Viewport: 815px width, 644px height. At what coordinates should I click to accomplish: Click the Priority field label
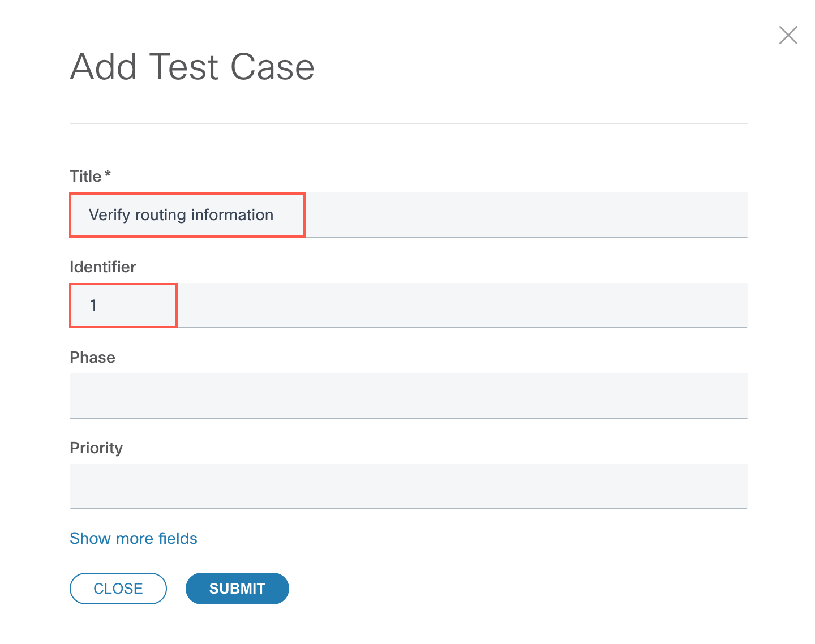[96, 448]
